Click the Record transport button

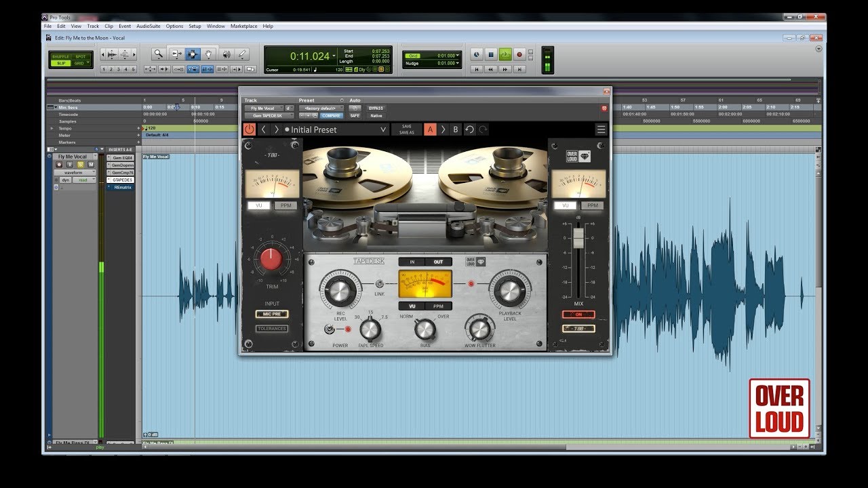click(x=519, y=54)
